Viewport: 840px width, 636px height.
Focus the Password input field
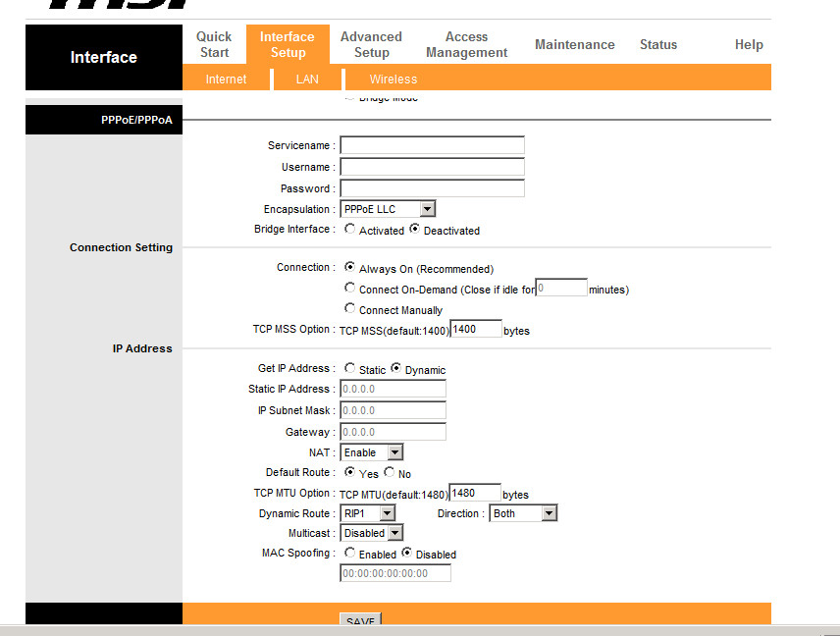pyautogui.click(x=433, y=188)
